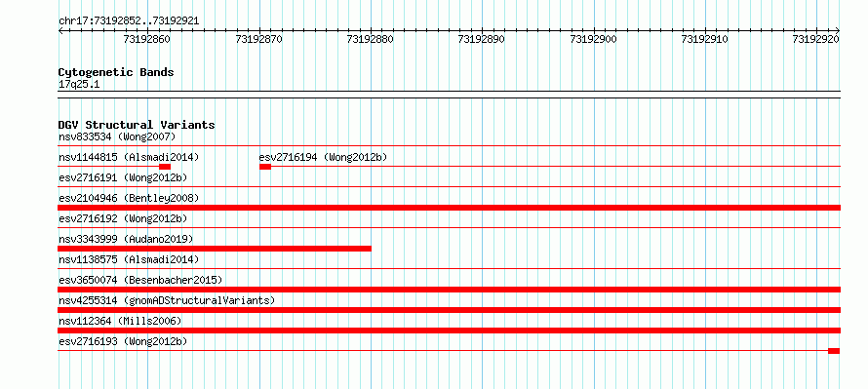Click the small red block under esv2716194

(265, 167)
